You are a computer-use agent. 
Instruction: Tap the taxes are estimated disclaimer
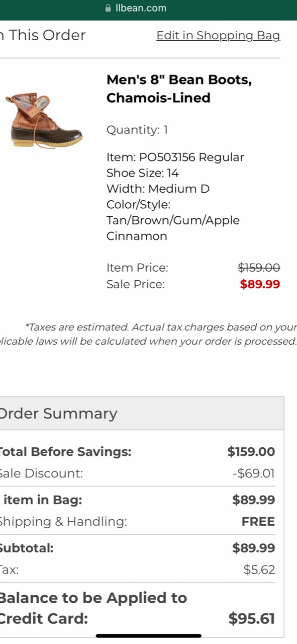[148, 334]
